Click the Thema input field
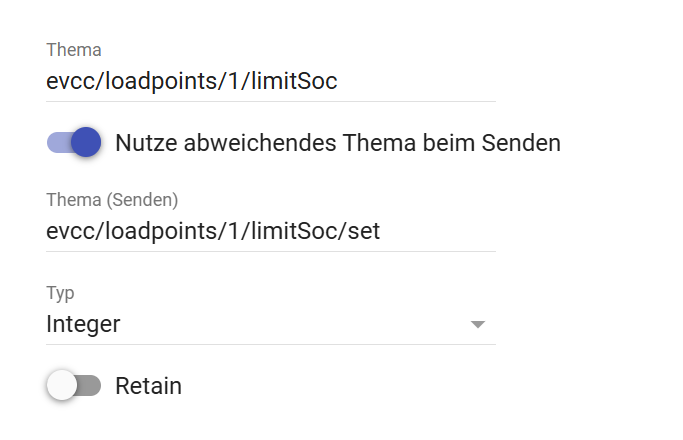This screenshot has width=683, height=440. [x=270, y=82]
